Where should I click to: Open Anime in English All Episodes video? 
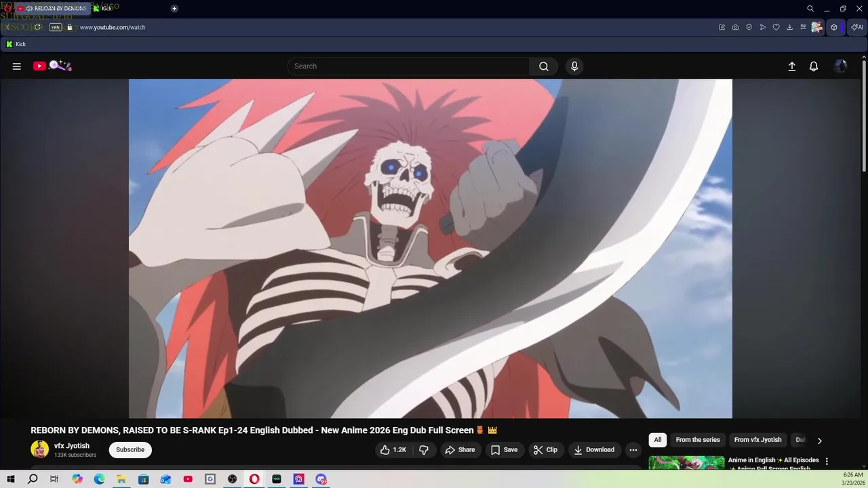point(774,464)
